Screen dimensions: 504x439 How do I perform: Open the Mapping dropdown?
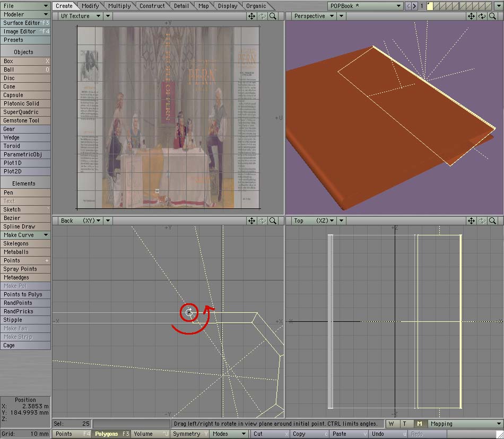[465, 424]
